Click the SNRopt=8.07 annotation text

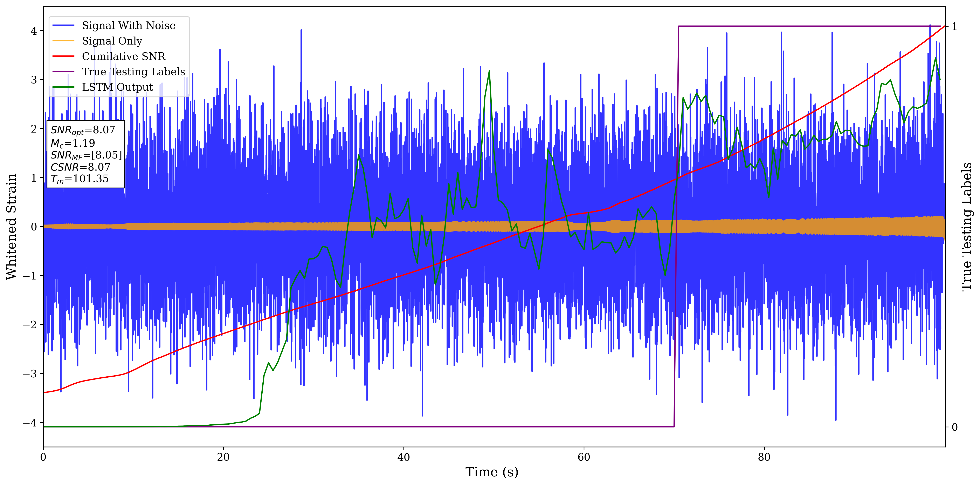pyautogui.click(x=83, y=130)
